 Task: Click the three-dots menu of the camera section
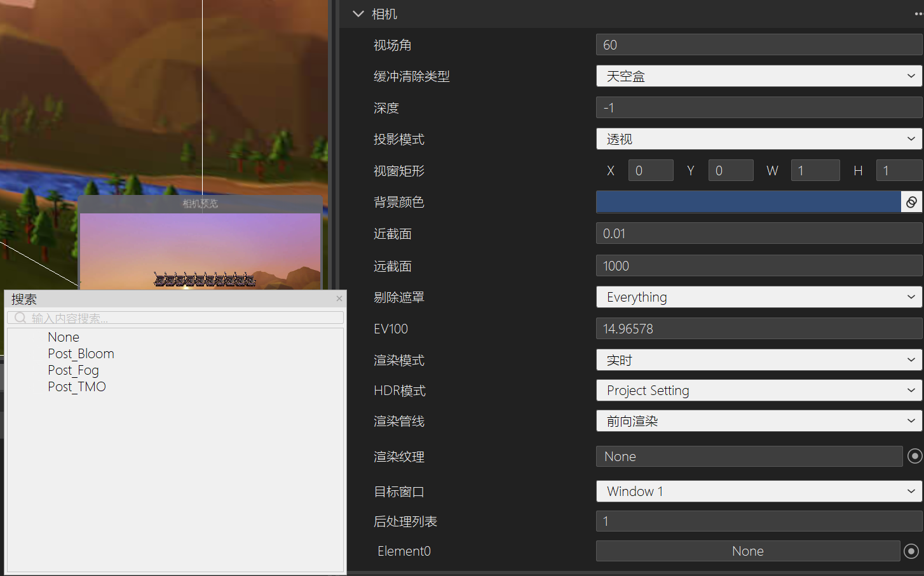point(919,14)
